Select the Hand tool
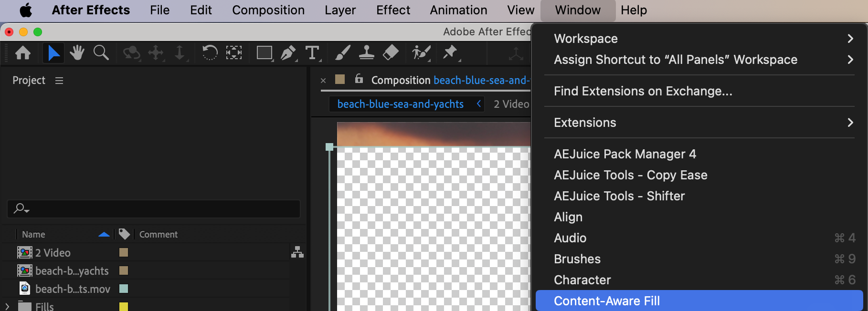The height and width of the screenshot is (311, 868). (77, 52)
